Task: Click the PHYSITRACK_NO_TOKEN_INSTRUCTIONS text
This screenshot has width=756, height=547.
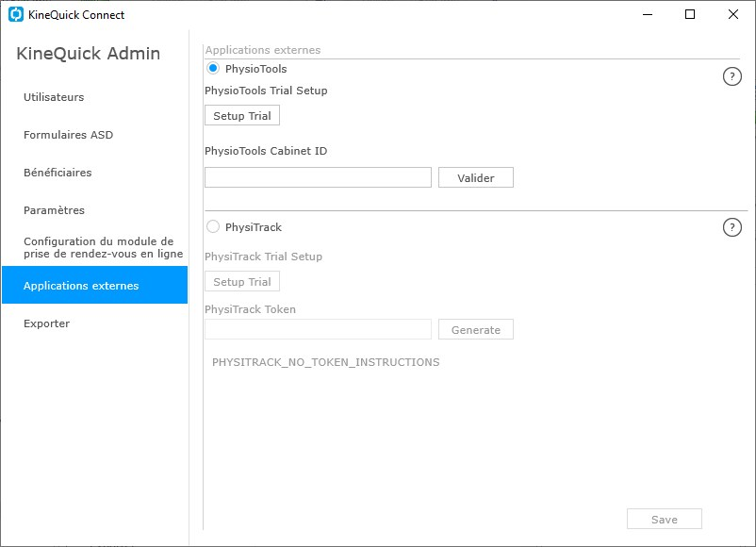Action: point(326,362)
